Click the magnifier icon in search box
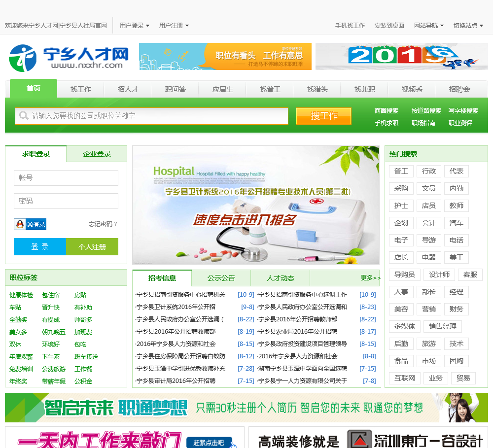This screenshot has width=493, height=448. (24, 116)
